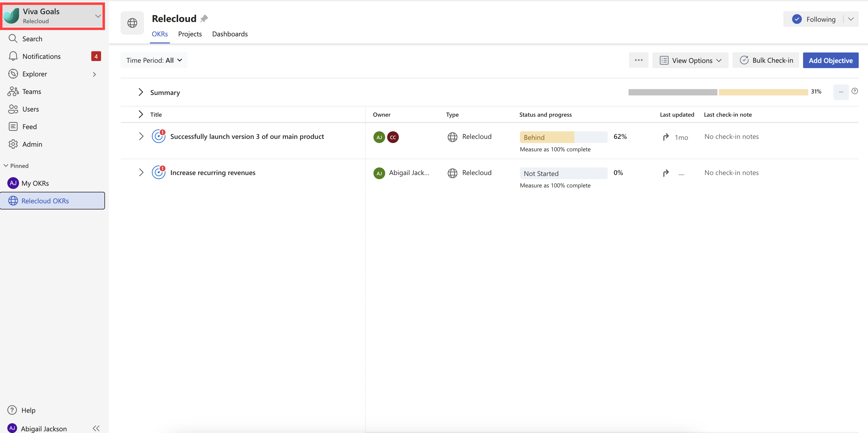Open the Viva Goals organization switcher chevron
This screenshot has height=433, width=868.
[98, 16]
